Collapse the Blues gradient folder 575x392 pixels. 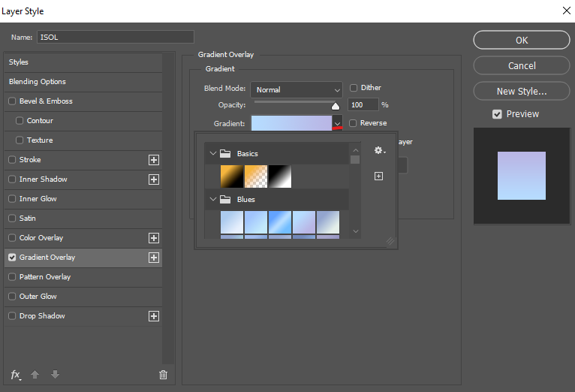coord(212,199)
